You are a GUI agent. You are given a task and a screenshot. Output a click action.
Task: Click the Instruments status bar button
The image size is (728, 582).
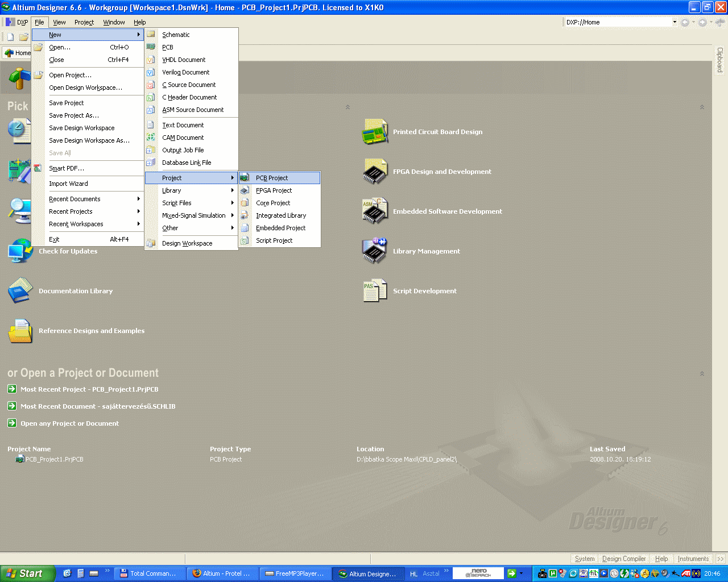693,559
